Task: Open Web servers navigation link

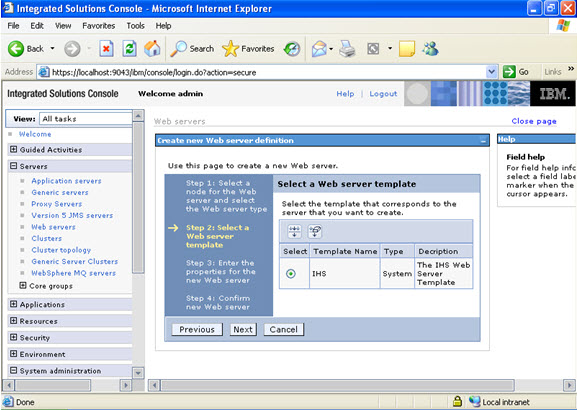Action: pos(53,227)
